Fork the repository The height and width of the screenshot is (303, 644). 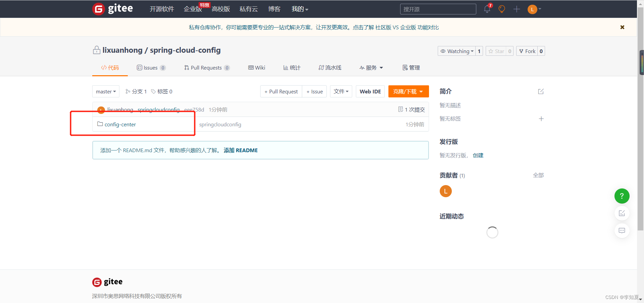(527, 51)
